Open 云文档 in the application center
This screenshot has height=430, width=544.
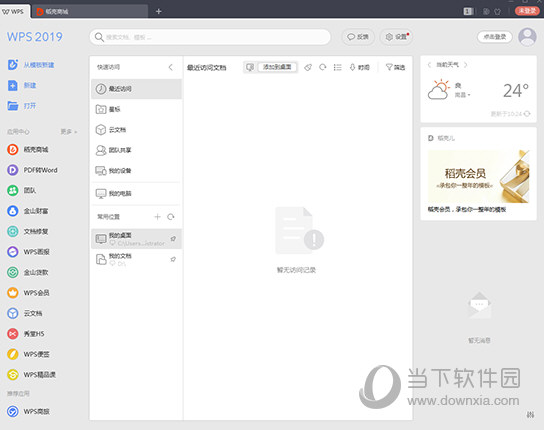click(25, 313)
